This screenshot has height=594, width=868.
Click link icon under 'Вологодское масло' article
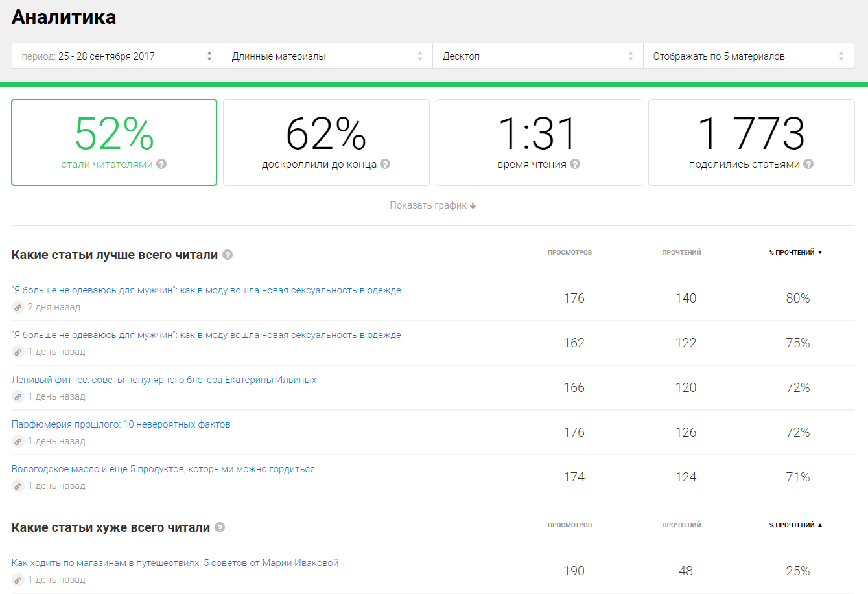[x=18, y=486]
